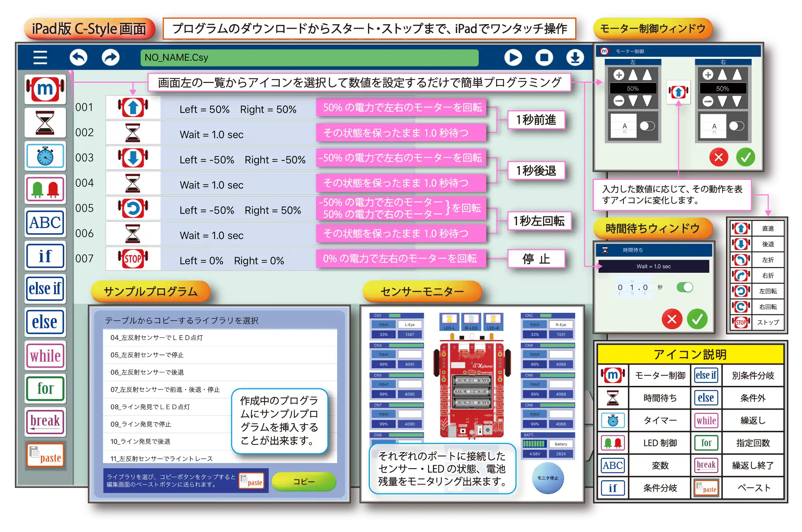Toggle the switch in the left (左) motor panel
The width and height of the screenshot is (802, 532).
pos(647,126)
